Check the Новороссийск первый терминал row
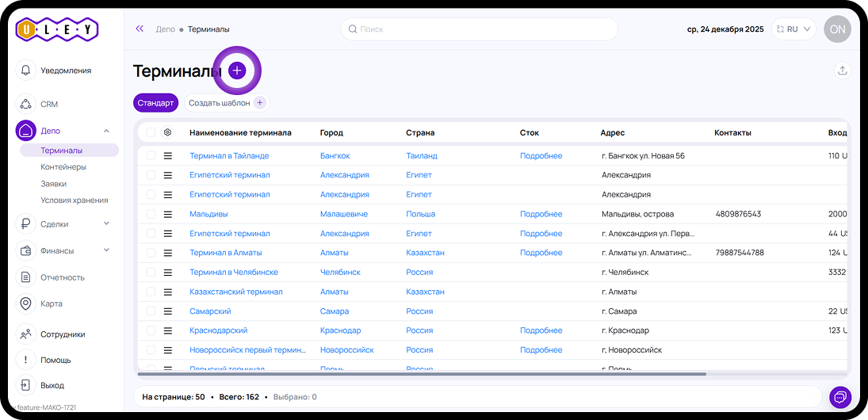This screenshot has width=868, height=420. coord(151,350)
